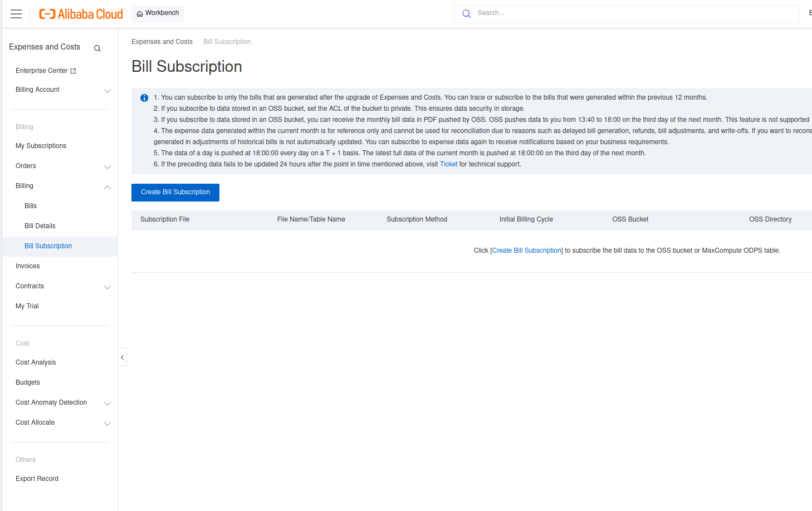
Task: Open Budgets page
Action: tap(28, 382)
